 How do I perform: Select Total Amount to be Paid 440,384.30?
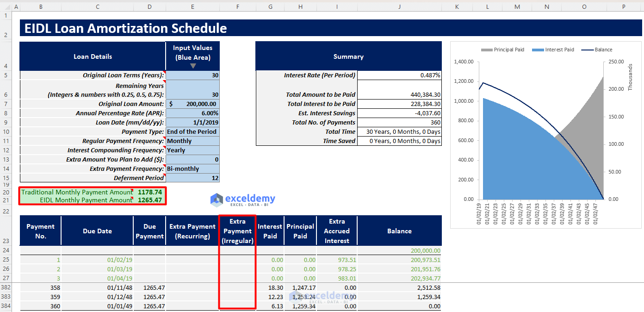[x=399, y=90]
